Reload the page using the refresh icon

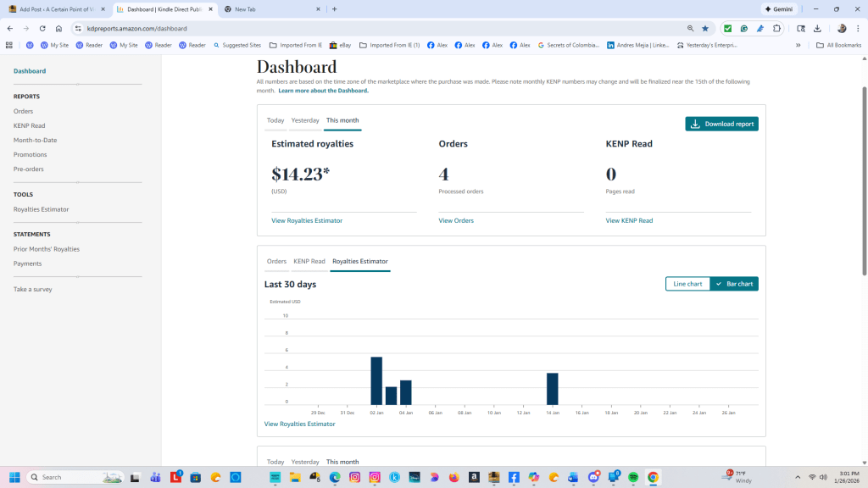42,28
